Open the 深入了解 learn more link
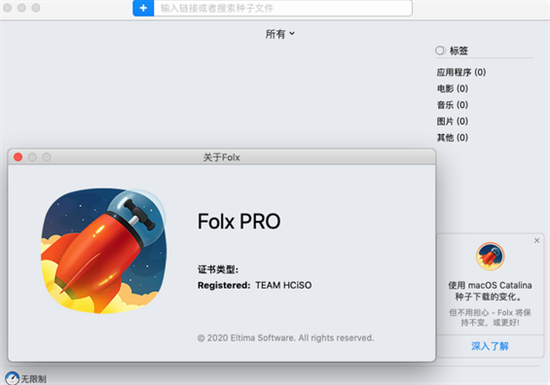The height and width of the screenshot is (385, 550). pos(490,346)
